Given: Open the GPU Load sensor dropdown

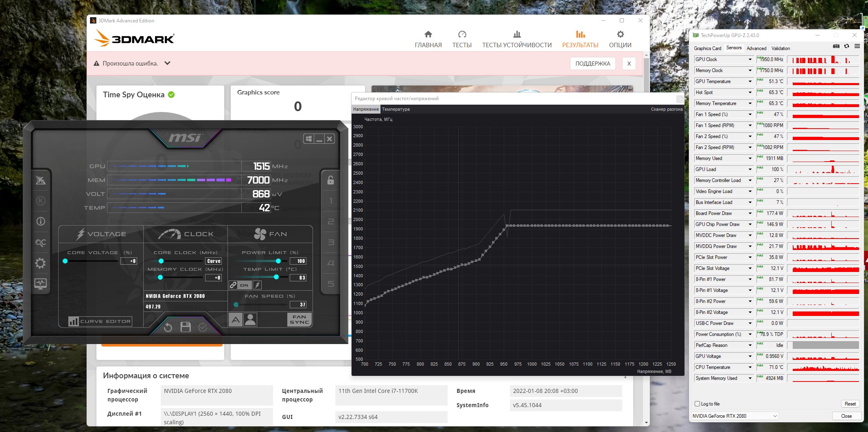Looking at the screenshot, I should tap(750, 169).
